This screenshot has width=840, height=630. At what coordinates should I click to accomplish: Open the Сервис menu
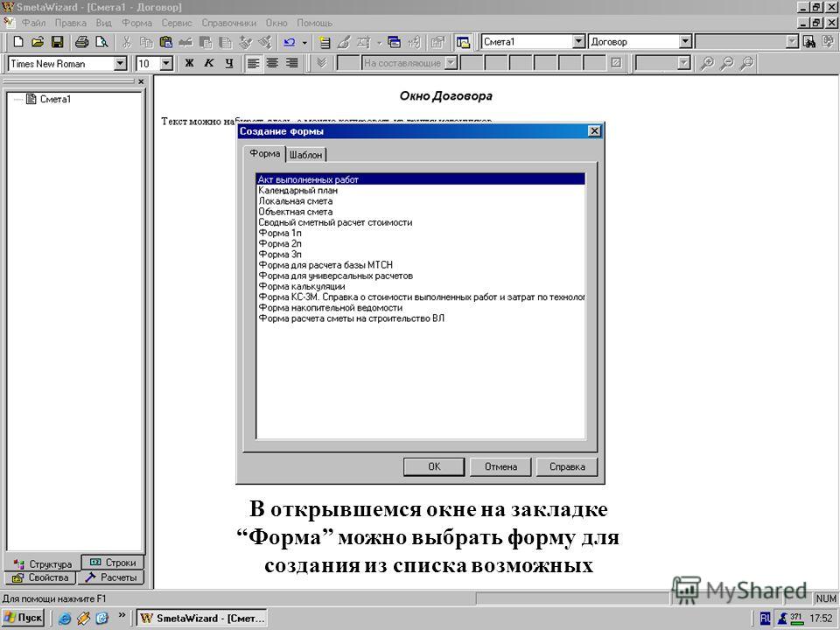pyautogui.click(x=177, y=23)
